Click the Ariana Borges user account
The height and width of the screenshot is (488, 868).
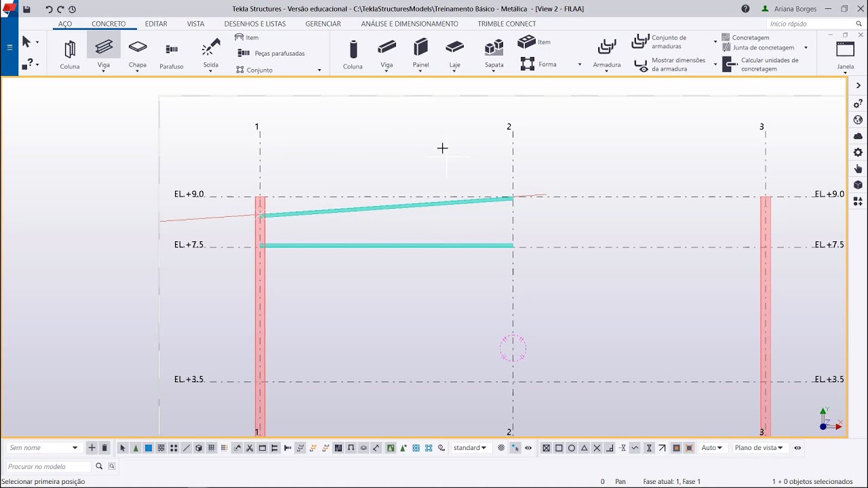click(x=791, y=9)
